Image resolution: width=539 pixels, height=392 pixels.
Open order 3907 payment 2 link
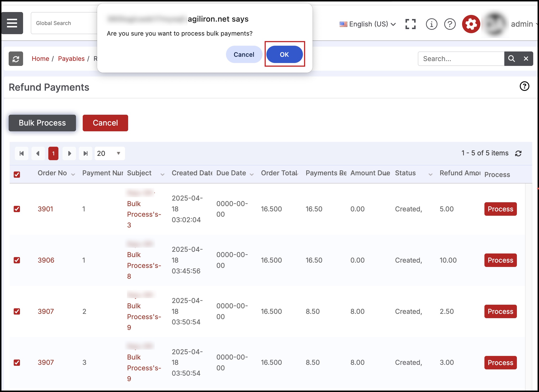click(x=46, y=311)
